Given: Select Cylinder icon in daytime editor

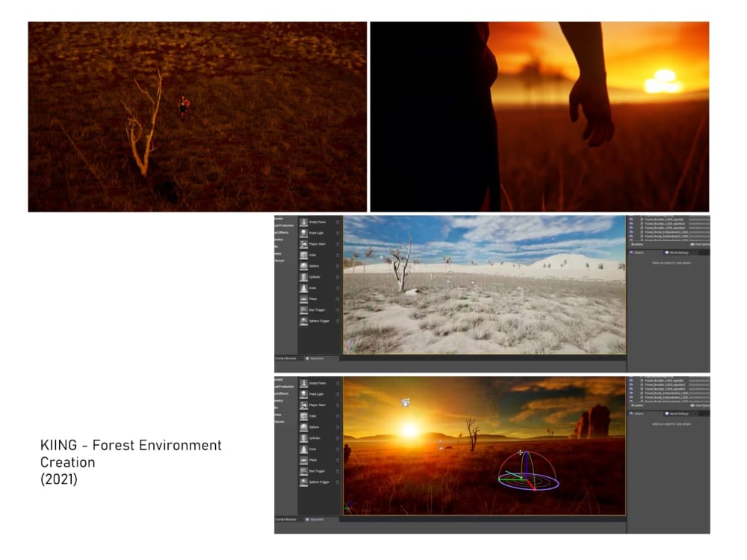Looking at the screenshot, I should pyautogui.click(x=303, y=277).
